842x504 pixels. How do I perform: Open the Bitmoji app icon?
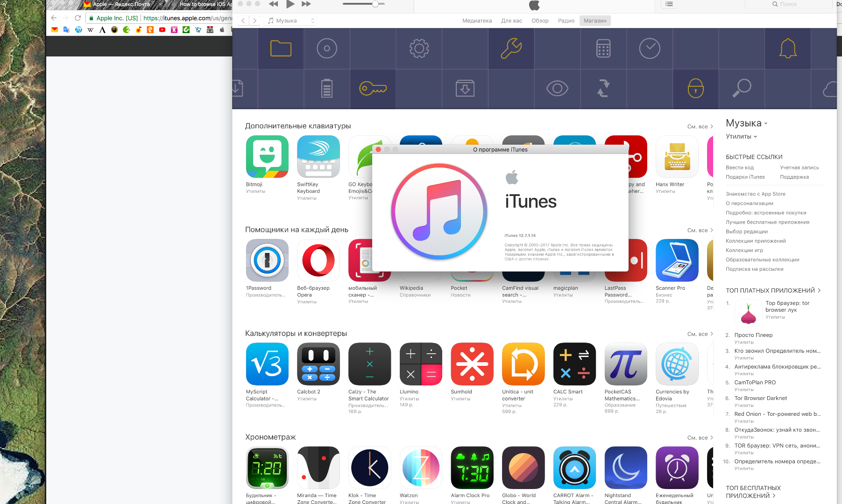pos(267,157)
